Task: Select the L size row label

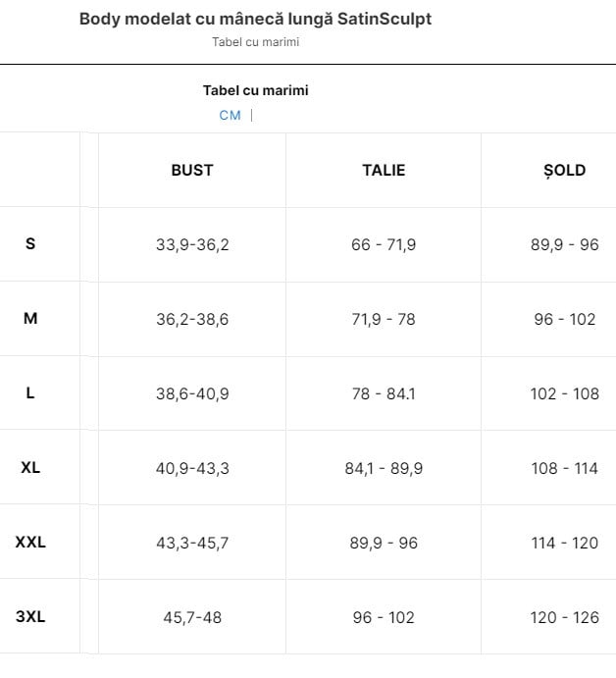Action: click(30, 393)
